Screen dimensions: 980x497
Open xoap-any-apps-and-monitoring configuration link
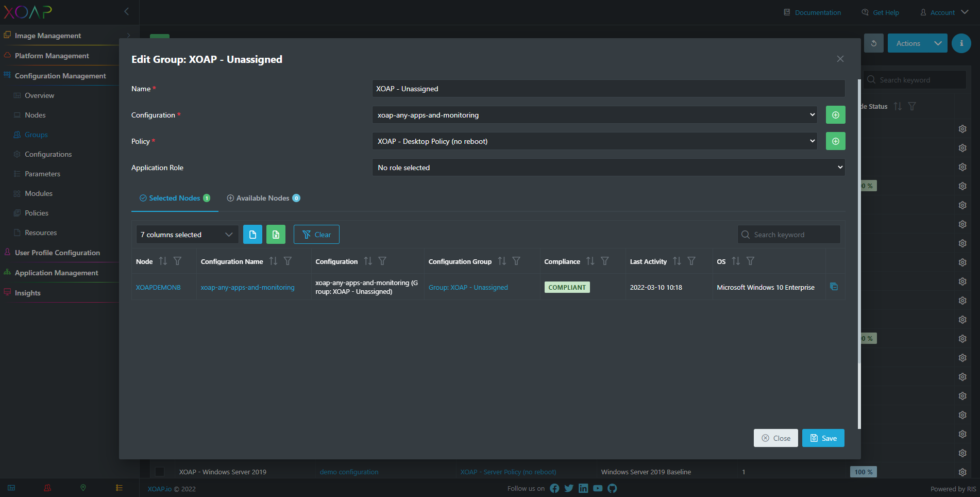pyautogui.click(x=247, y=288)
